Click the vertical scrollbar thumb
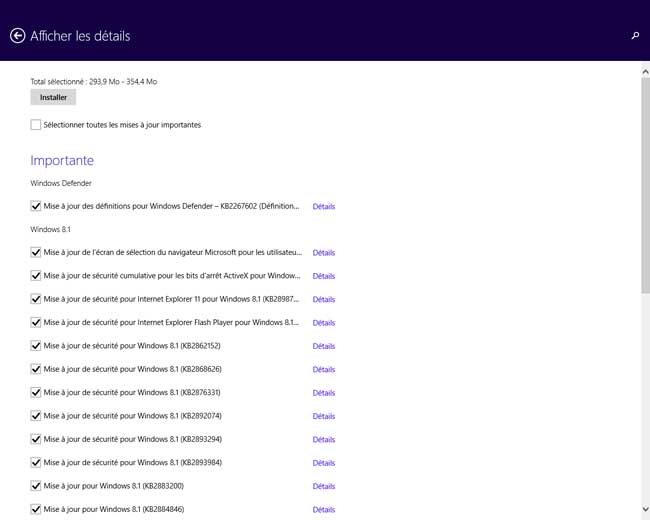 tap(645, 185)
